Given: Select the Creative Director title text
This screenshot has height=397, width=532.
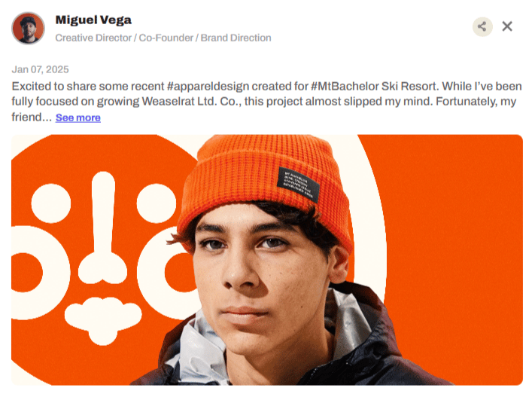Looking at the screenshot, I should pyautogui.click(x=93, y=38).
